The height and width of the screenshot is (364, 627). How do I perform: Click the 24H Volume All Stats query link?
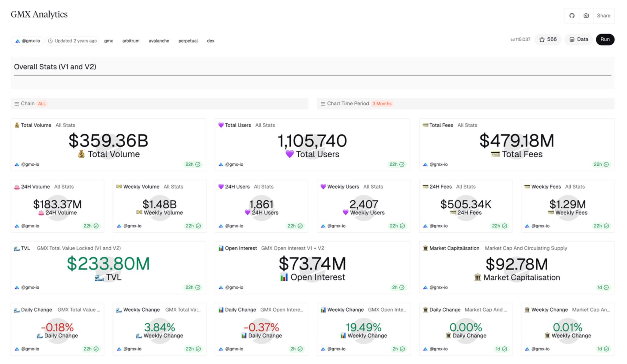click(64, 187)
